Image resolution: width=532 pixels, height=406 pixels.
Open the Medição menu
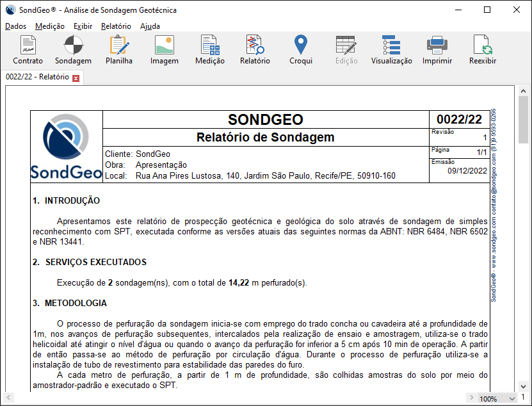pos(50,26)
